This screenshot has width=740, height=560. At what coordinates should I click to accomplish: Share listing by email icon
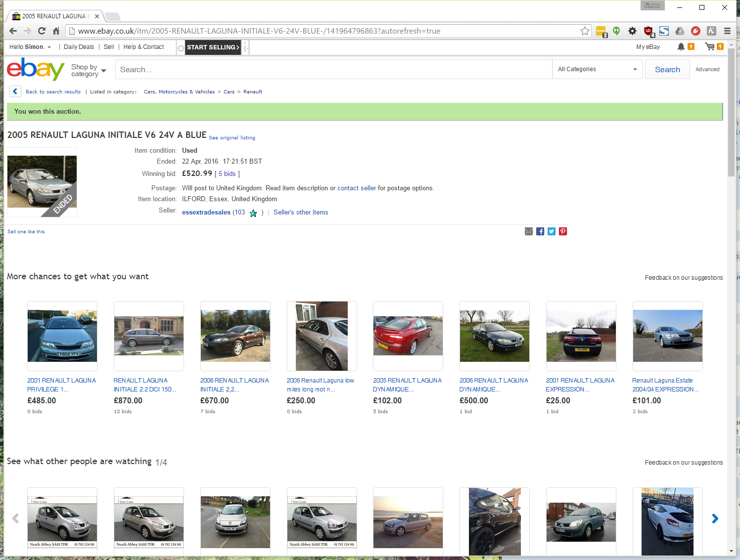tap(529, 231)
